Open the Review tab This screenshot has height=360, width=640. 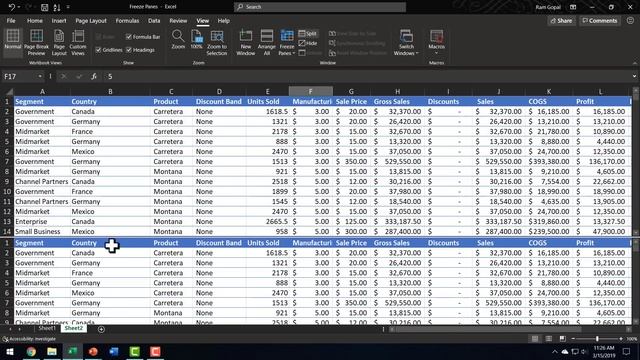178,20
